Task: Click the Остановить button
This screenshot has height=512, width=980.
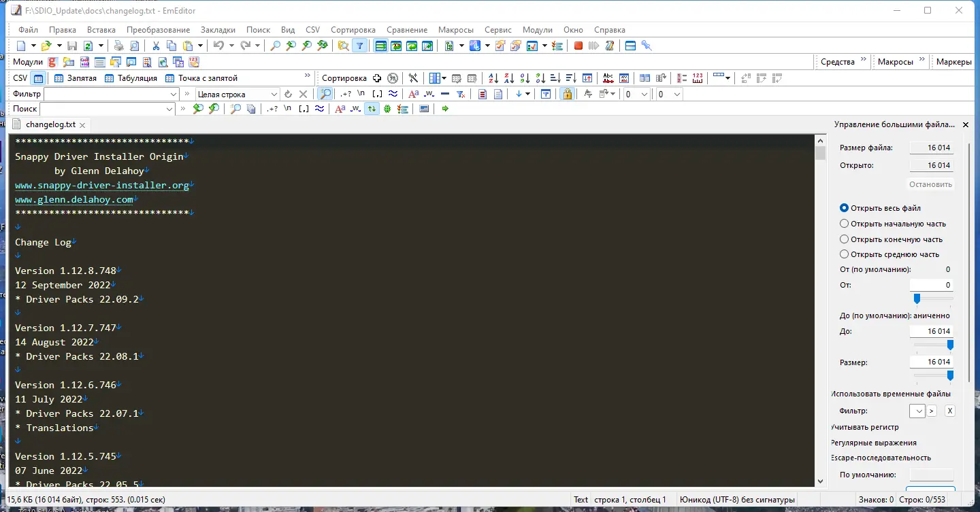Action: (x=930, y=184)
